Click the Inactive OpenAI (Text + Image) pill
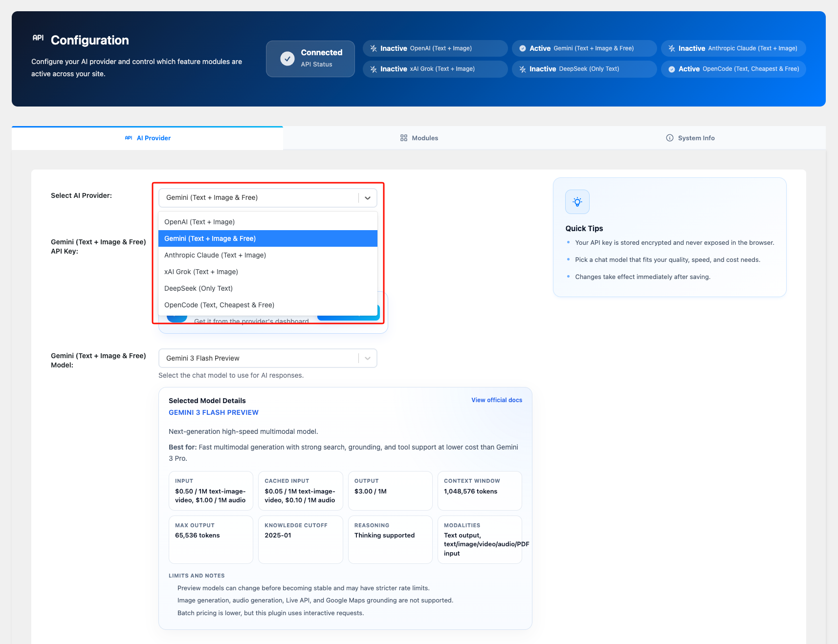 [435, 48]
